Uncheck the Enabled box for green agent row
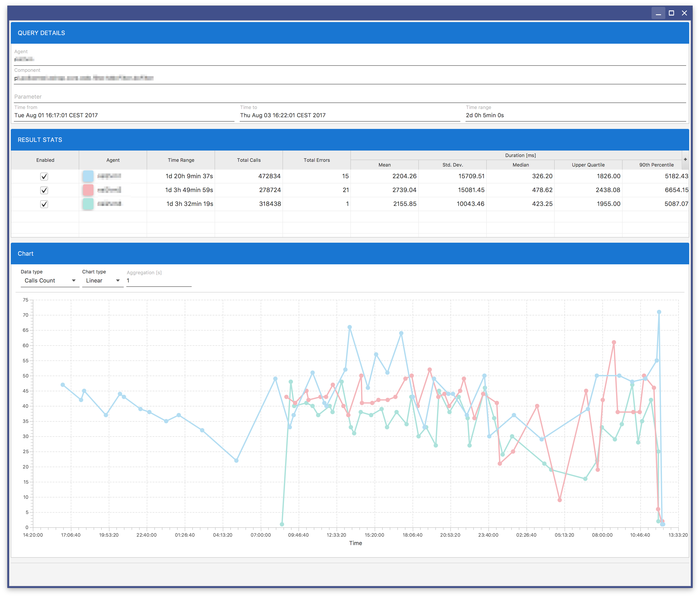 [x=44, y=204]
